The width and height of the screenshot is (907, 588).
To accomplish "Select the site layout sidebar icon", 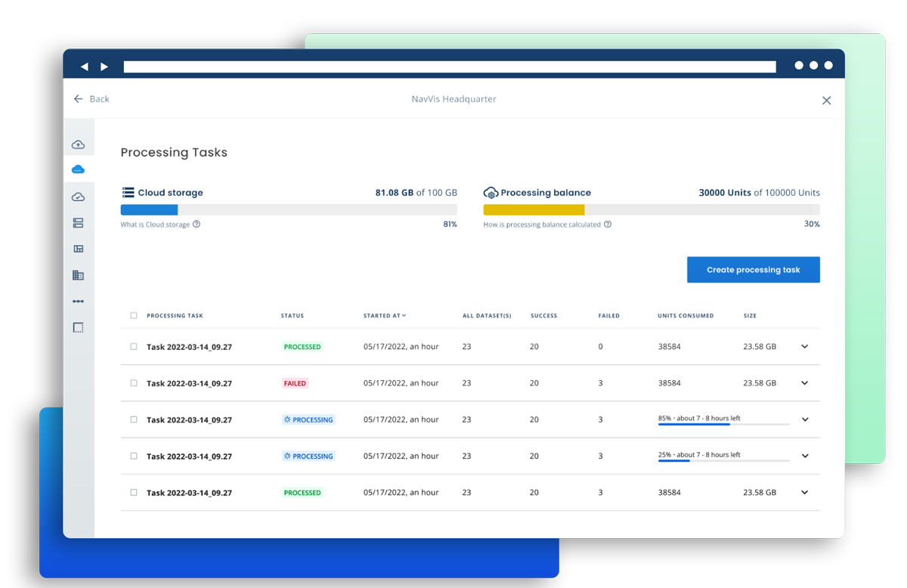I will tap(78, 248).
